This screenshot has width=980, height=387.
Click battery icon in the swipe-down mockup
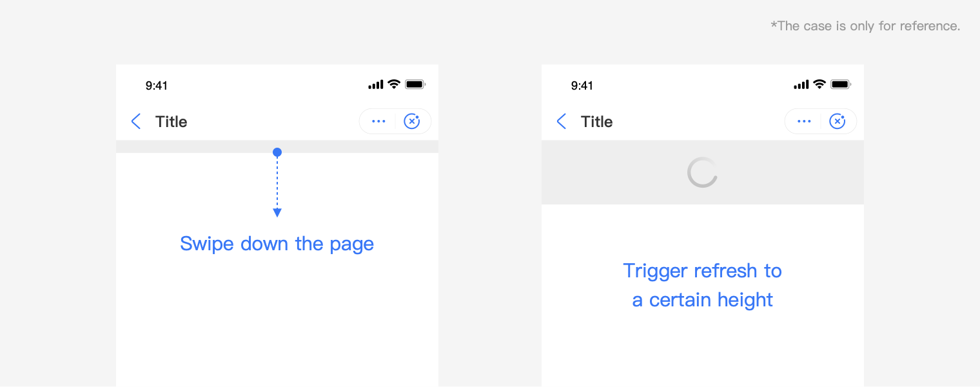click(x=415, y=84)
